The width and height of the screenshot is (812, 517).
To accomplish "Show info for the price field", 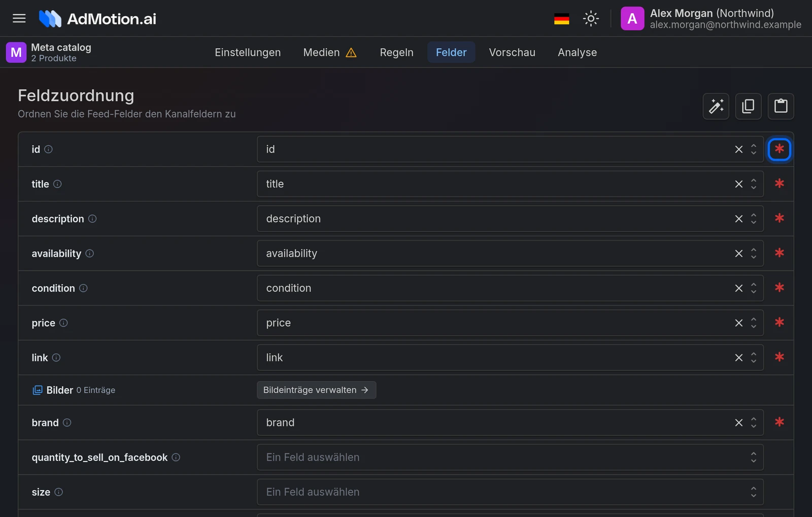I will coord(63,323).
